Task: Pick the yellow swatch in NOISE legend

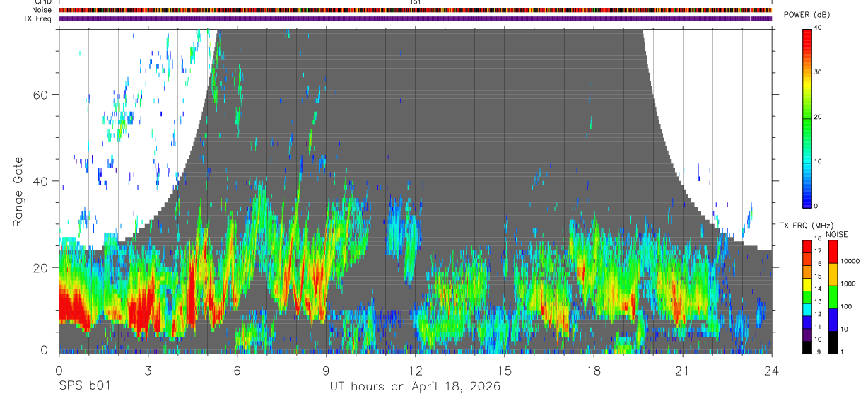Action: tap(832, 274)
